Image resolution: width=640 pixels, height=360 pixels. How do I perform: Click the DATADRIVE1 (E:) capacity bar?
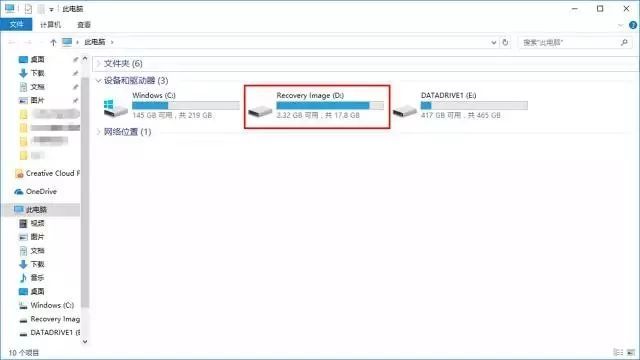[474, 105]
